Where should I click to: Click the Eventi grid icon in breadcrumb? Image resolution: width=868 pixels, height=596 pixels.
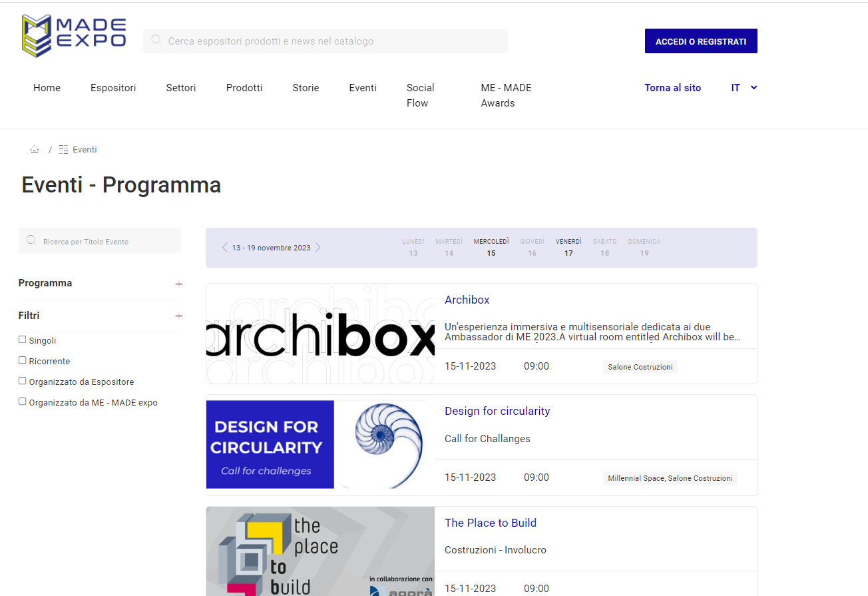(x=63, y=150)
